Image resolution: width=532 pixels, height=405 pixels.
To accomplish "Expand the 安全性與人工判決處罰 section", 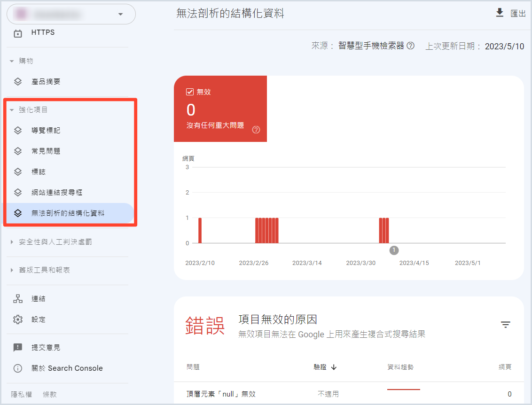I will point(12,242).
